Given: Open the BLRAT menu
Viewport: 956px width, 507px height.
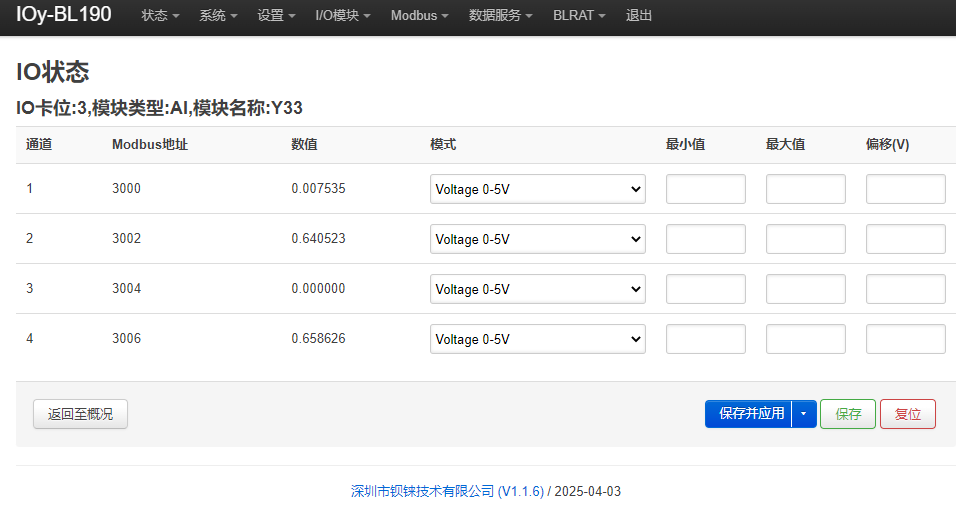Looking at the screenshot, I should [579, 16].
